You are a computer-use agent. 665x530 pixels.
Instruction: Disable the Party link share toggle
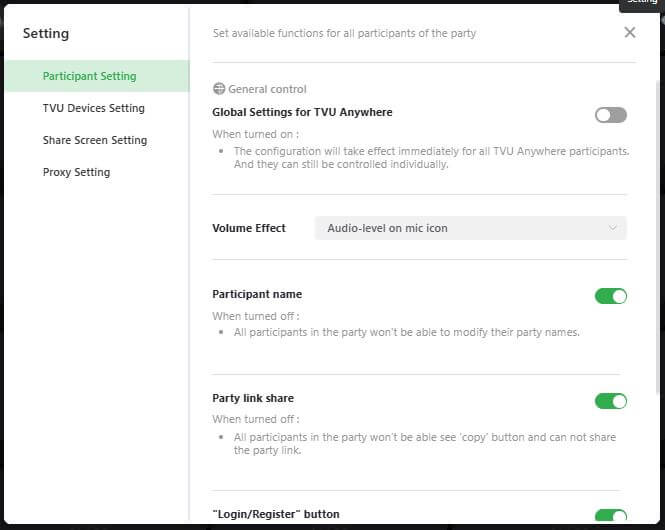[610, 401]
